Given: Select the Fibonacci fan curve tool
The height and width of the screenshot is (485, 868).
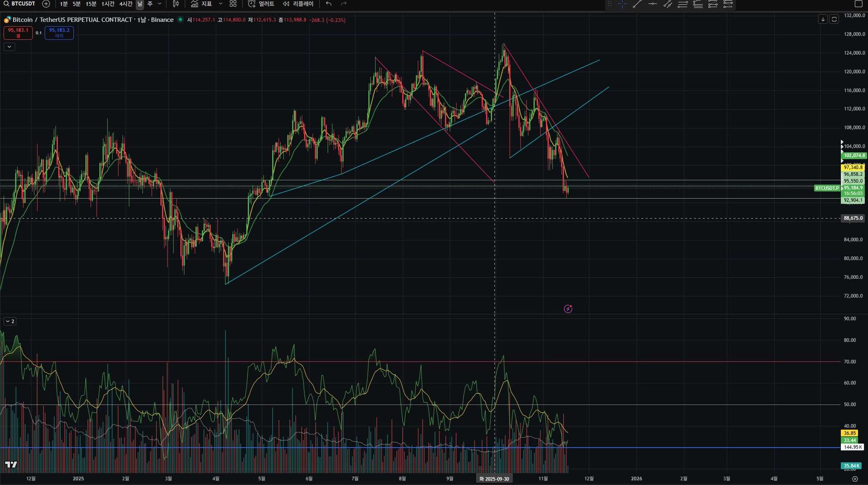Looking at the screenshot, I should (x=698, y=4).
